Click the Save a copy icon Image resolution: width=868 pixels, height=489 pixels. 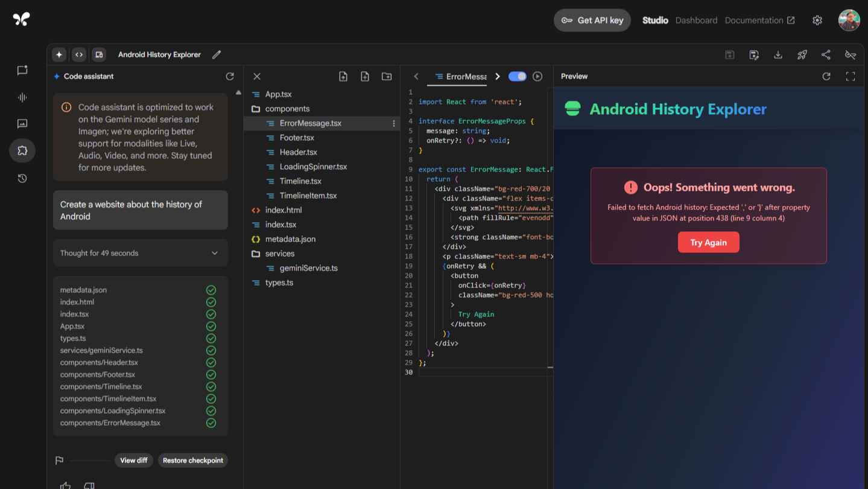tap(754, 54)
